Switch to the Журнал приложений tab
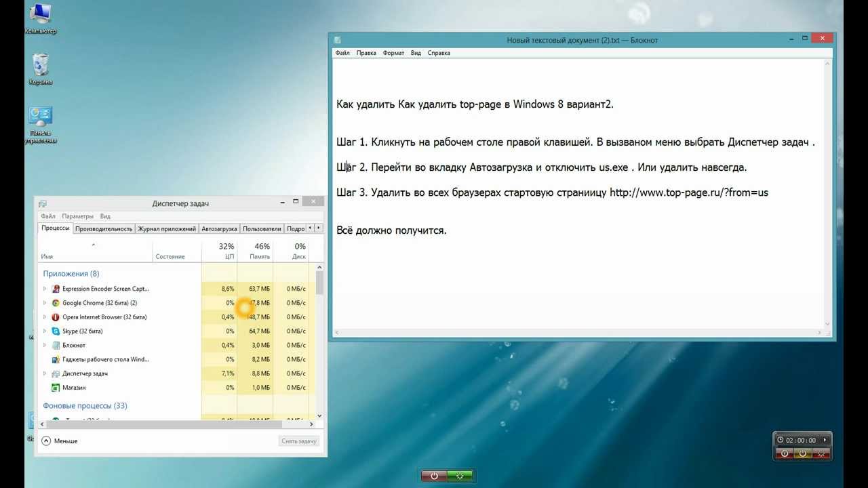The width and height of the screenshot is (868, 488). 167,228
